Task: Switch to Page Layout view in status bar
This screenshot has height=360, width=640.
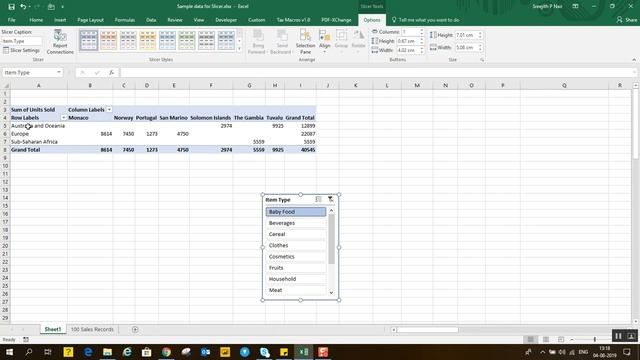Action: (546, 340)
